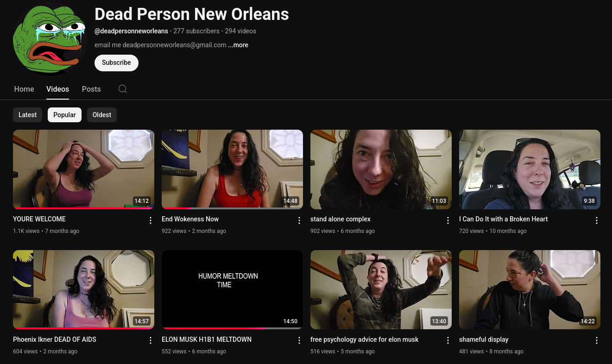Open the channel search magnifier icon
The image size is (612, 364).
123,89
